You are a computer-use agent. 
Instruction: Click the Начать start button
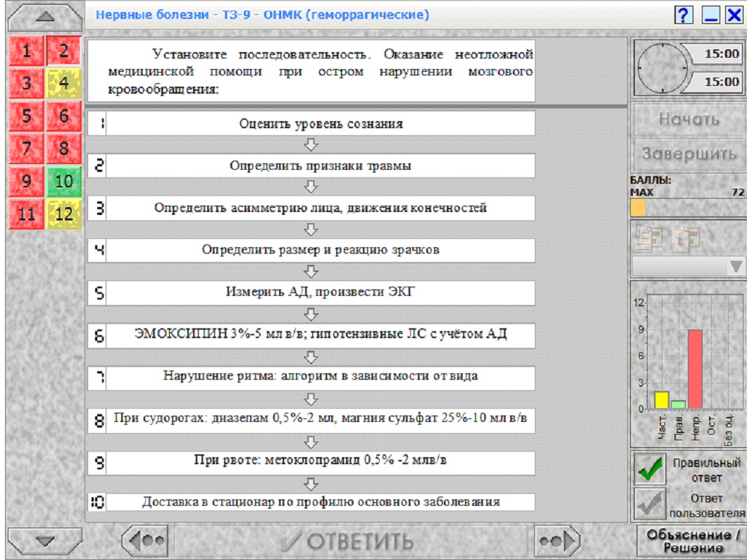click(x=689, y=119)
